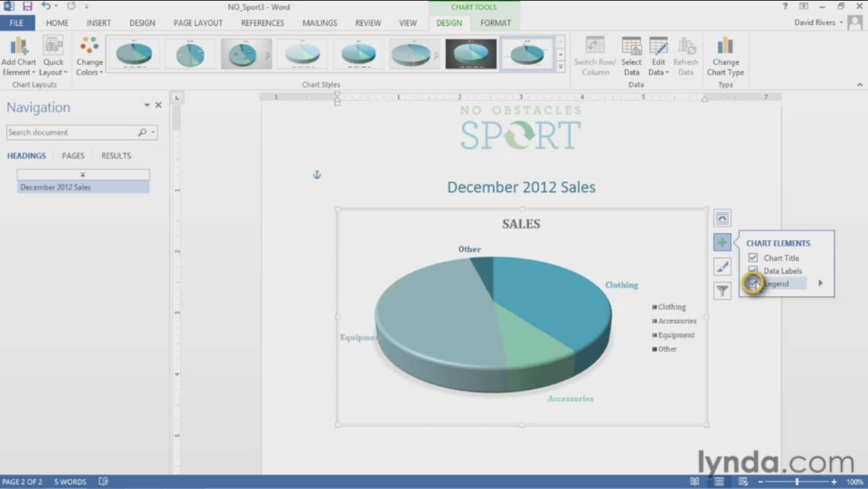Open the FILE tab
The image size is (868, 489).
(x=17, y=23)
